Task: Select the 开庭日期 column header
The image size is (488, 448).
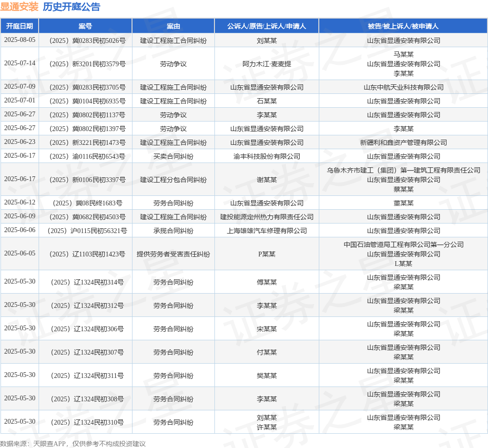Action: (x=20, y=26)
